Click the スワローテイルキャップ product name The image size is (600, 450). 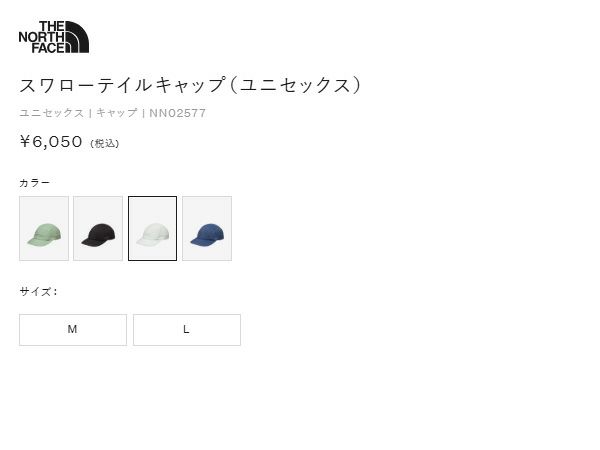(122, 85)
